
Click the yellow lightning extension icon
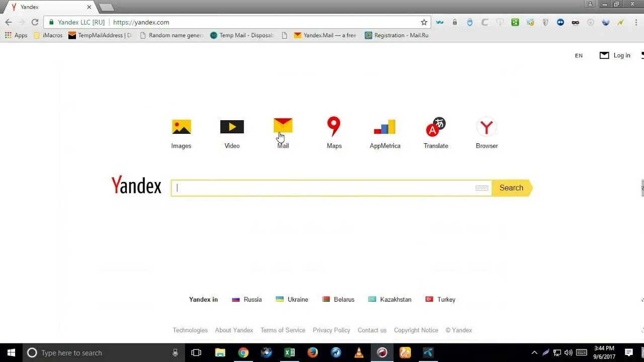click(x=621, y=22)
